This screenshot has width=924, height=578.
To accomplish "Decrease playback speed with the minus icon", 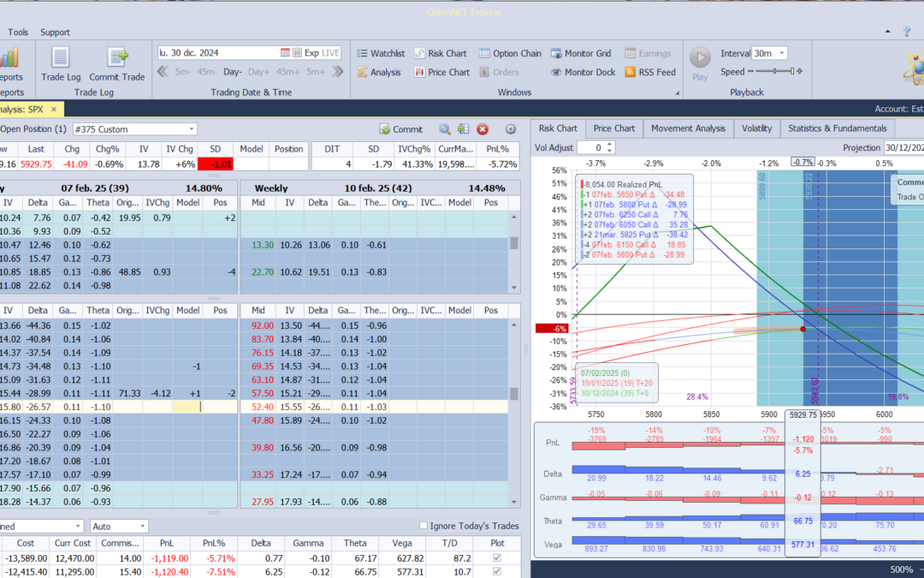I will [750, 71].
